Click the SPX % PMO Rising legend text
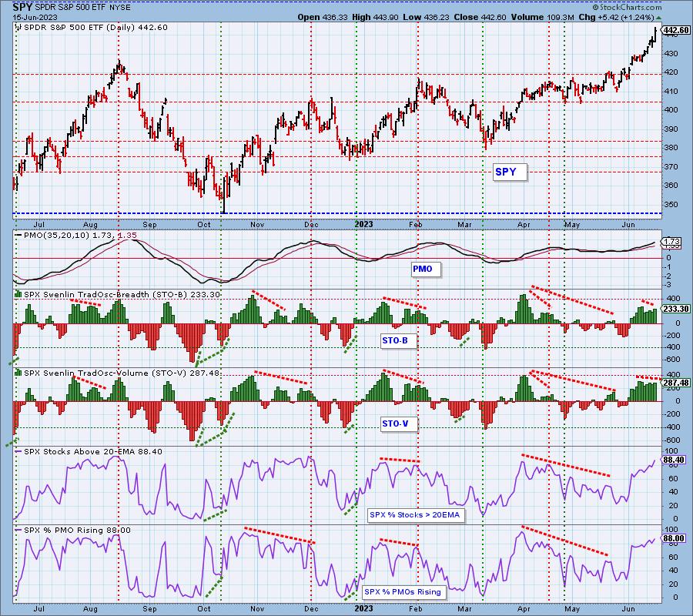This screenshot has height=616, width=693. (77, 531)
